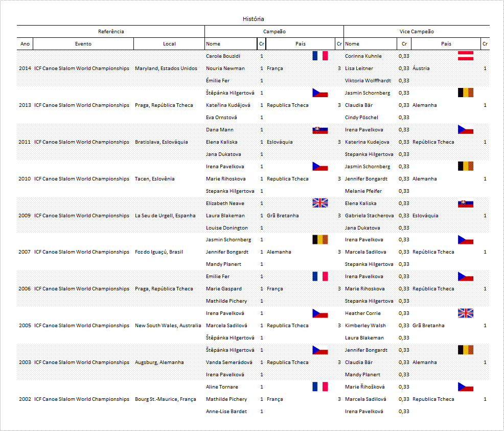Click the Germany flag in 2007 champion row
504x431 pixels.
pyautogui.click(x=320, y=239)
